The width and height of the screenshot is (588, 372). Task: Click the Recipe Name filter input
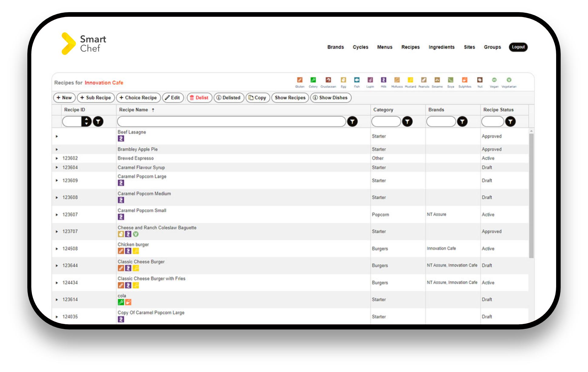coord(231,122)
